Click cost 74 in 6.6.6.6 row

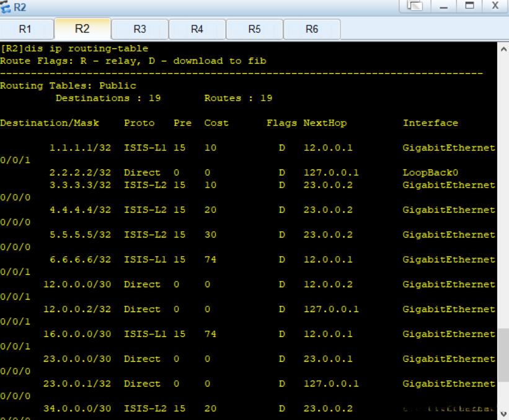(x=210, y=259)
